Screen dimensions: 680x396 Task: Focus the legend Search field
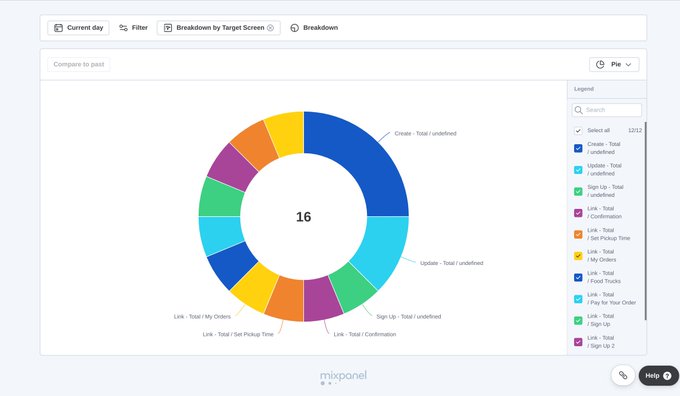pyautogui.click(x=607, y=110)
